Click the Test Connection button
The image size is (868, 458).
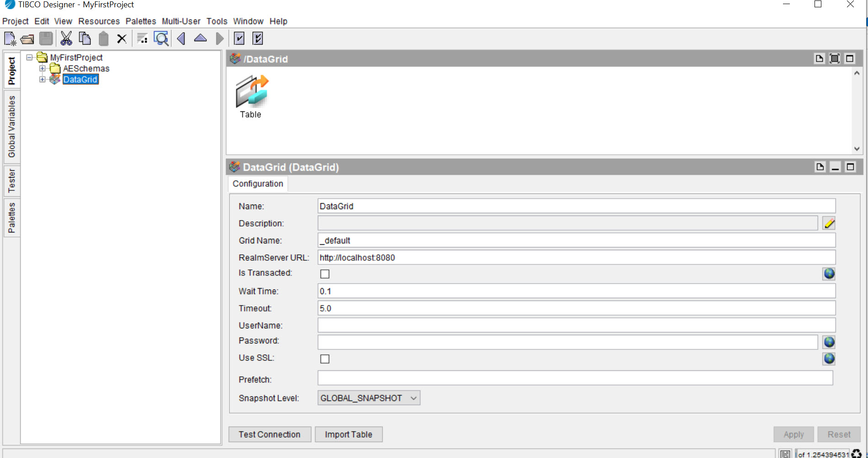270,434
